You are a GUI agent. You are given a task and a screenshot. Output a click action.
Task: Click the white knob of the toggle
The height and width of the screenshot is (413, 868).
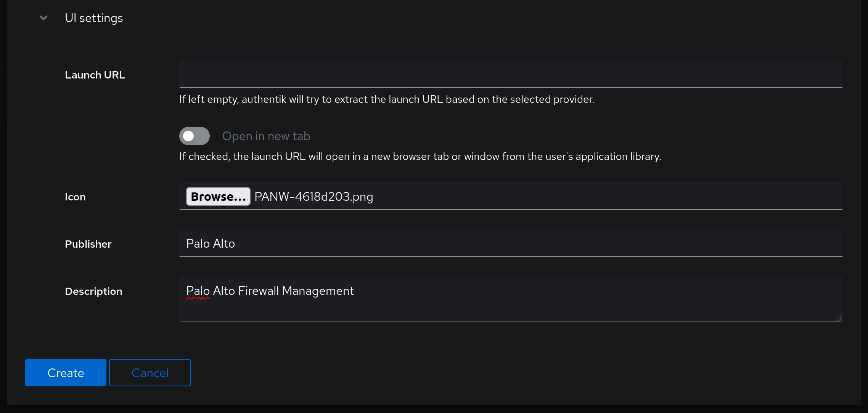point(188,136)
